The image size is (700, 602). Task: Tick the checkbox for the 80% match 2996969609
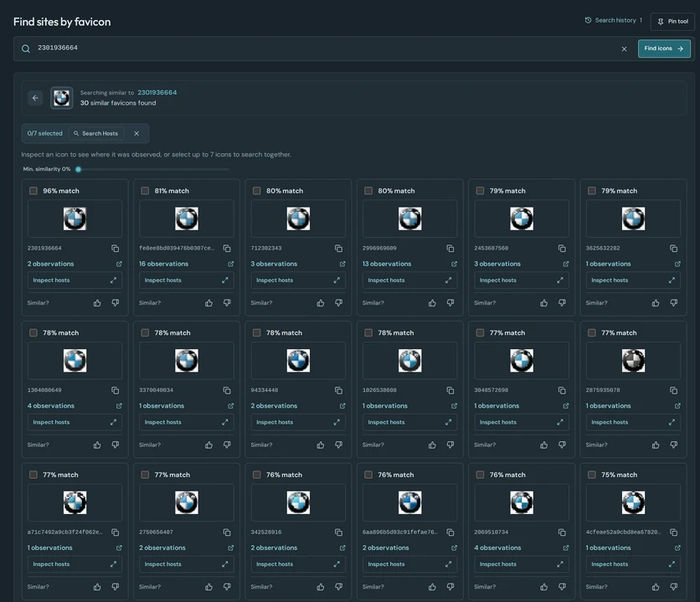tap(368, 191)
